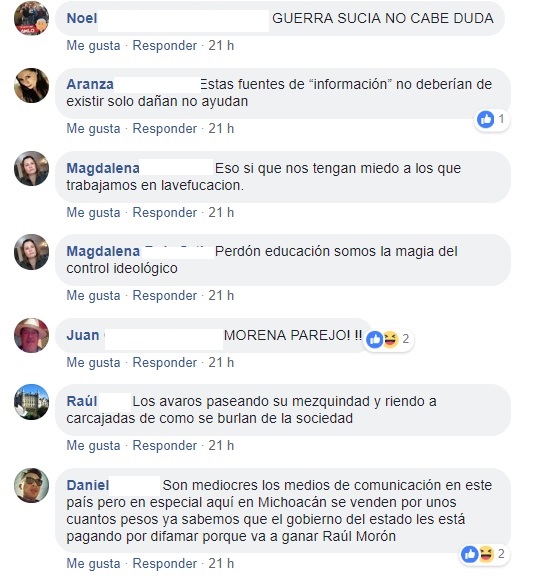The image size is (550, 580).
Task: Reply to Raúl's comment about avaros
Action: pos(165,445)
